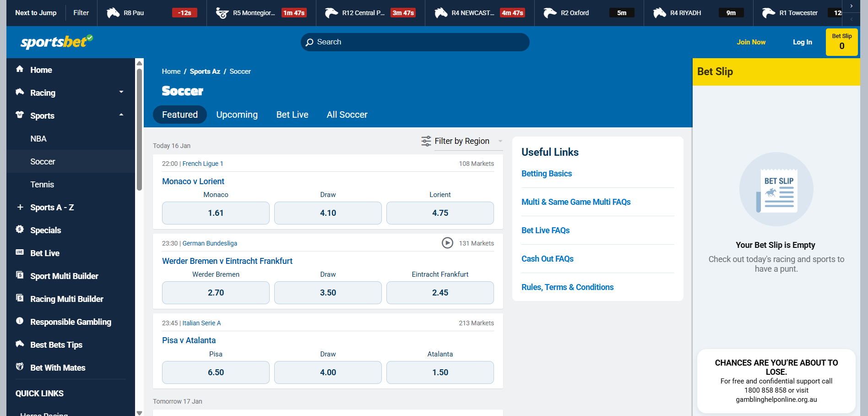Image resolution: width=868 pixels, height=416 pixels.
Task: Click into the Search field
Action: (415, 42)
